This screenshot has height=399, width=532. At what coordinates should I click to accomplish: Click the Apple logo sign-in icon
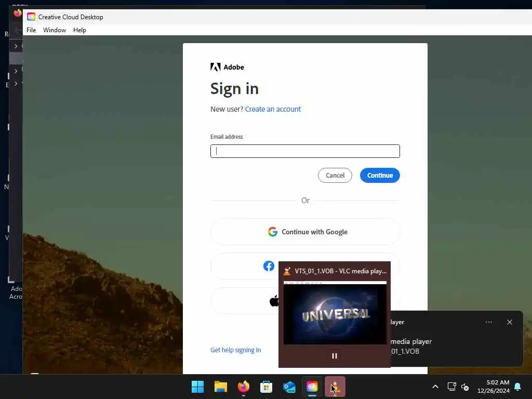[x=274, y=301]
